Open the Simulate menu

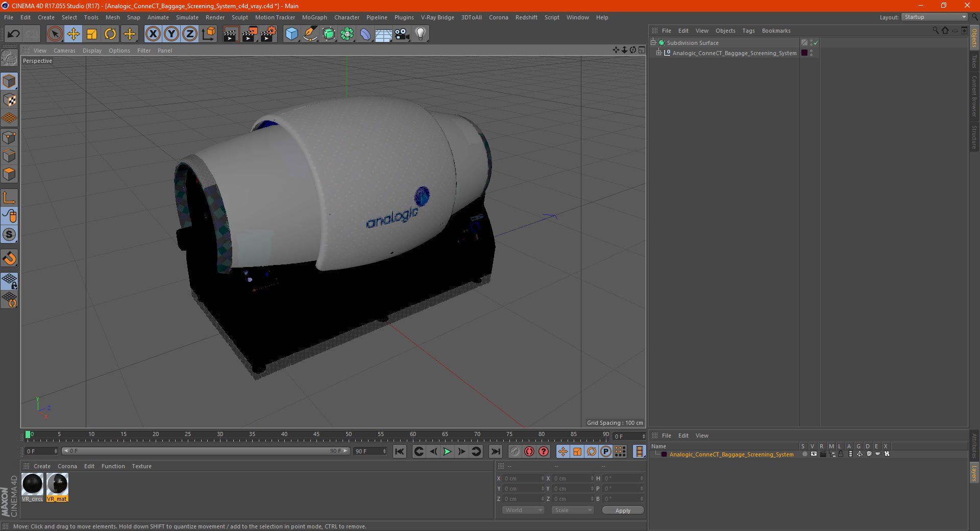pos(187,17)
